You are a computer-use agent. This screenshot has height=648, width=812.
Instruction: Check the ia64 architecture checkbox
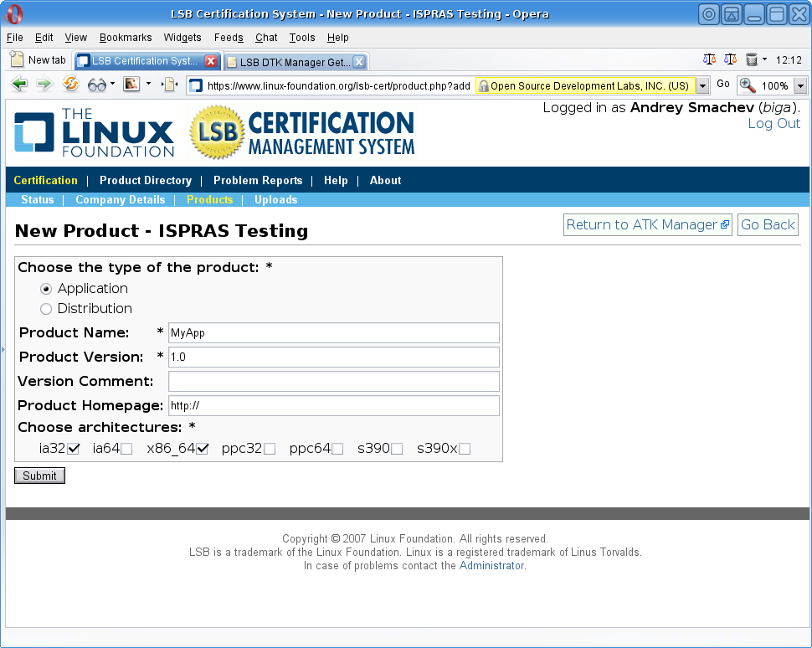pyautogui.click(x=126, y=449)
